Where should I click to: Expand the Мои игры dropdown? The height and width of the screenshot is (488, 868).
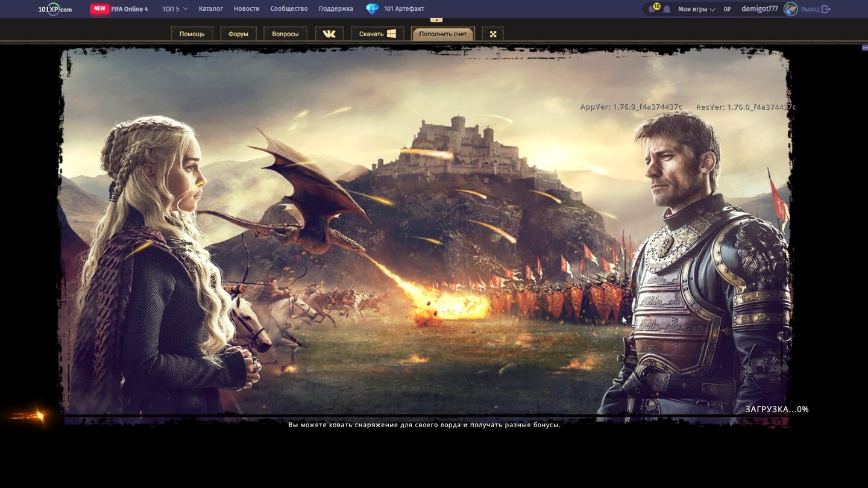696,9
